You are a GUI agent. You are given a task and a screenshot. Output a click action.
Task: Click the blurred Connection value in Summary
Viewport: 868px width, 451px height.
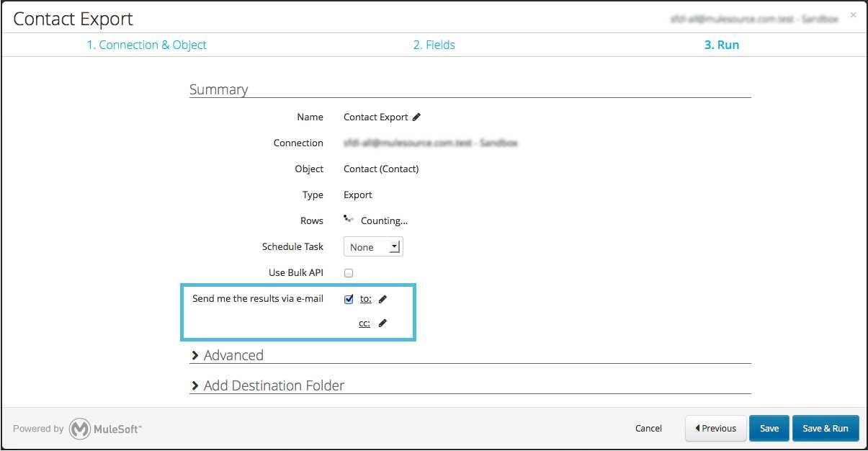[x=431, y=143]
